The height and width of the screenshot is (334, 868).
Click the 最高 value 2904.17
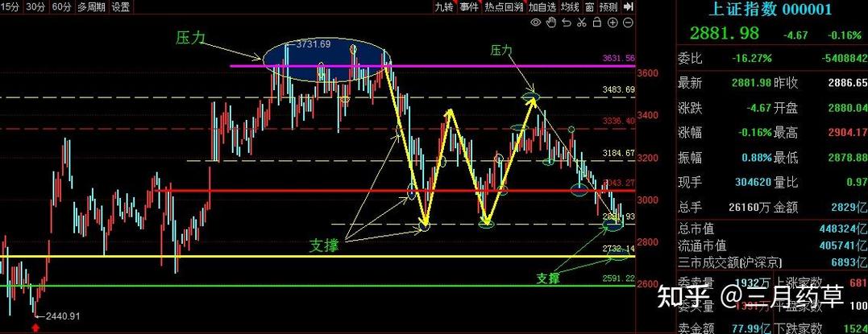848,133
